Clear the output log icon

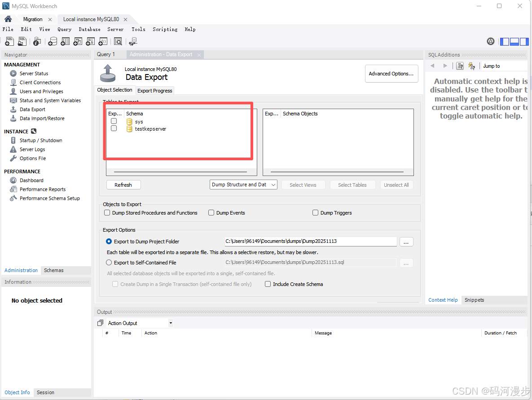point(100,323)
